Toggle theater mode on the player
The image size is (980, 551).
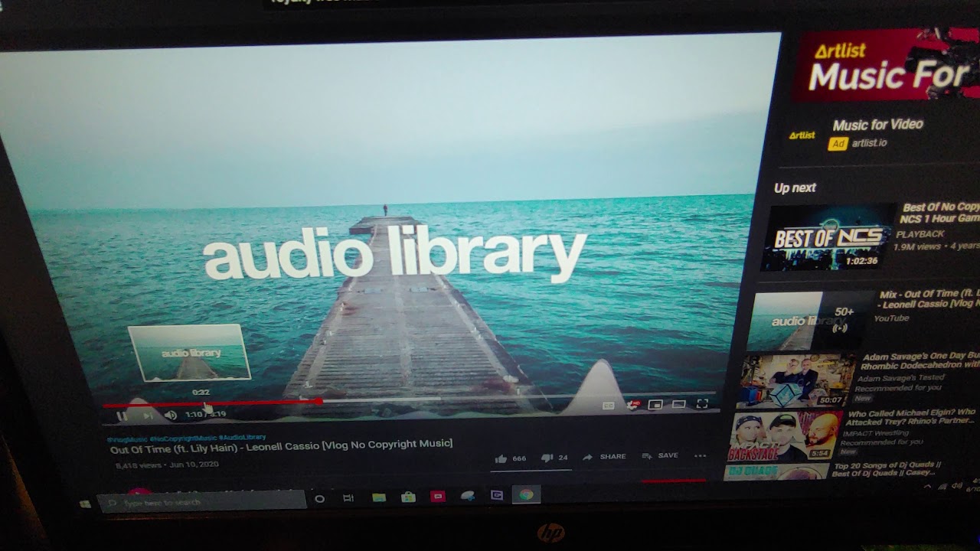679,404
